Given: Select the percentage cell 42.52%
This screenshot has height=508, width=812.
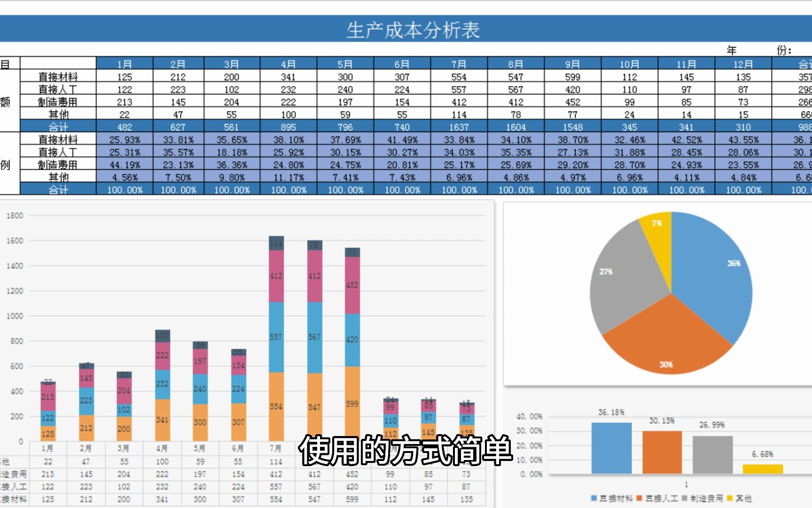Looking at the screenshot, I should 686,140.
